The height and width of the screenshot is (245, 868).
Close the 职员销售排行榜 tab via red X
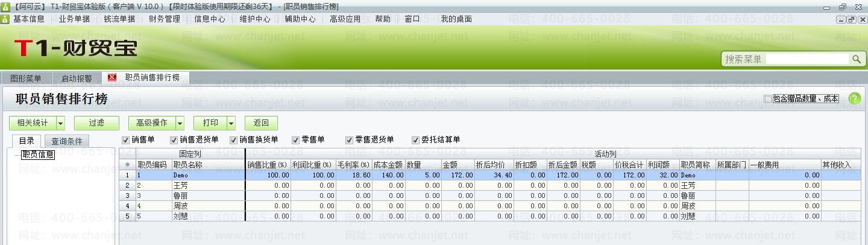[112, 78]
